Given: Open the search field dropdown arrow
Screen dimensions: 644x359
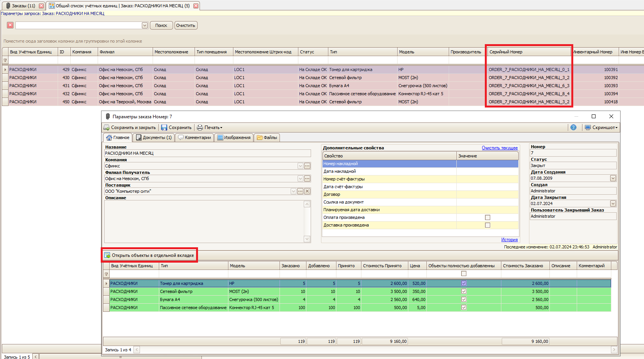Looking at the screenshot, I should coord(145,25).
